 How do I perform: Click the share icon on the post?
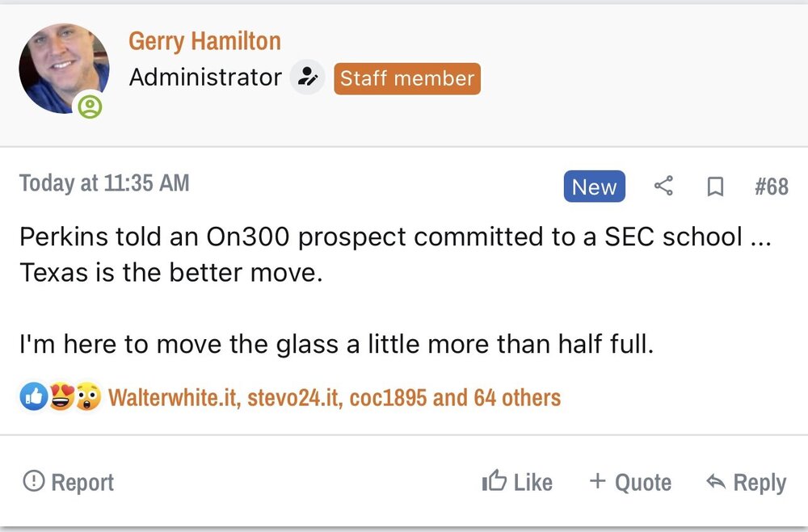(x=663, y=186)
